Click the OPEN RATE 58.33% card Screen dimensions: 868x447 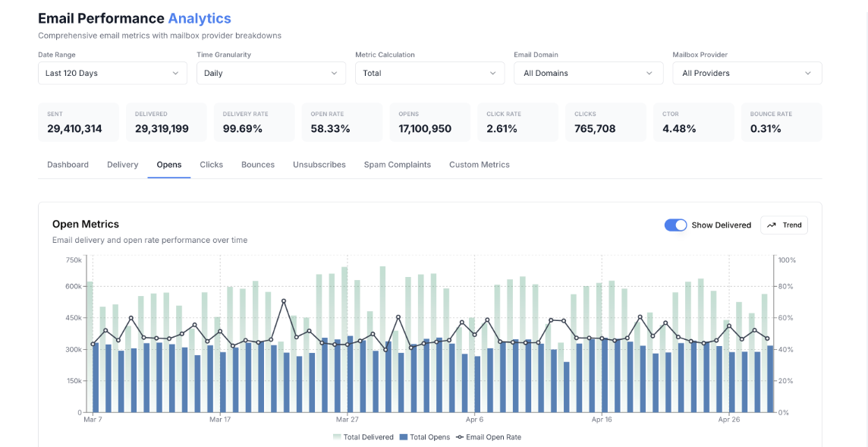coord(342,122)
